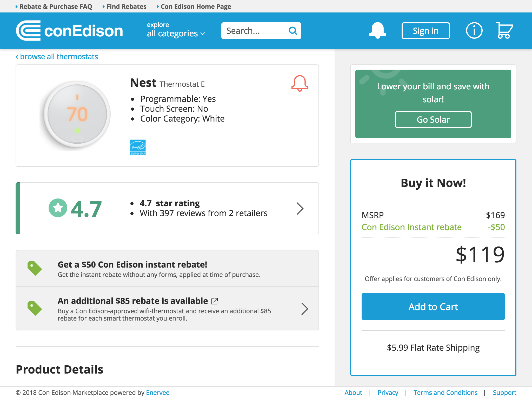Click the Con Edison logo
Screen dimensions: 532x399
pyautogui.click(x=69, y=30)
